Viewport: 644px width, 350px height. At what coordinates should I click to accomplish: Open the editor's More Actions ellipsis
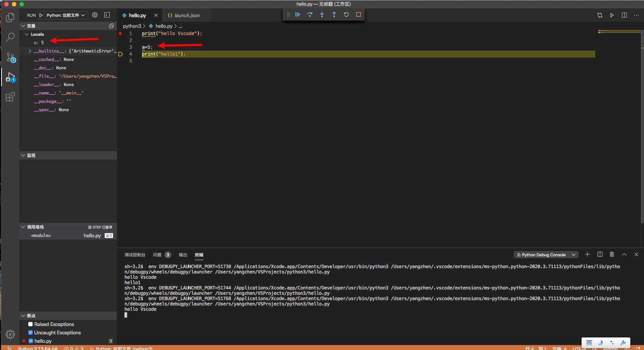pyautogui.click(x=636, y=15)
